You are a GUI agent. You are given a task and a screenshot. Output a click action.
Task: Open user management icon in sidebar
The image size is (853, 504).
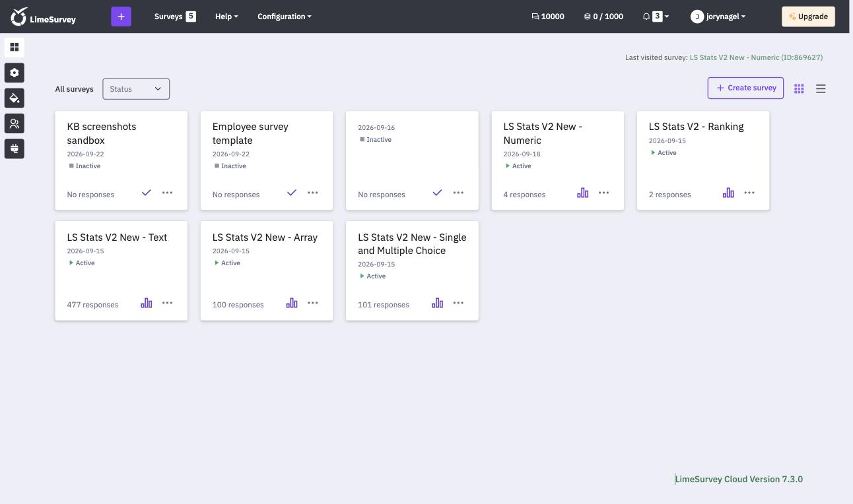click(15, 123)
